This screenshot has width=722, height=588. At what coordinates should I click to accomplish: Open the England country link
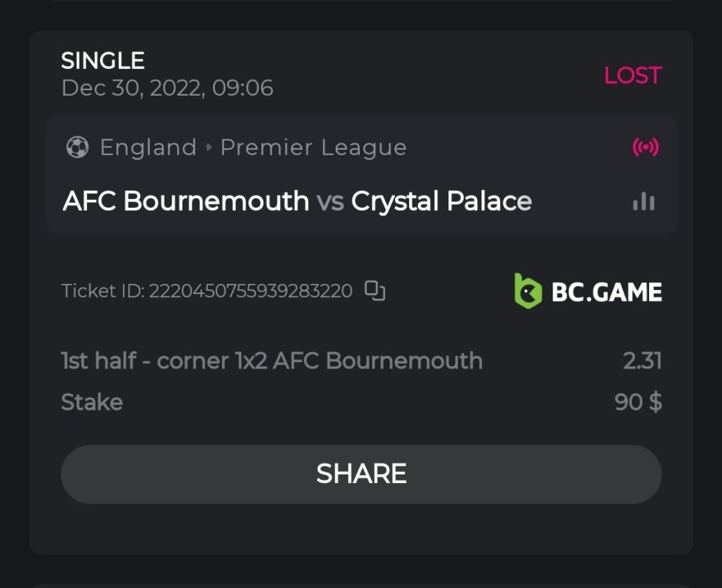(148, 147)
